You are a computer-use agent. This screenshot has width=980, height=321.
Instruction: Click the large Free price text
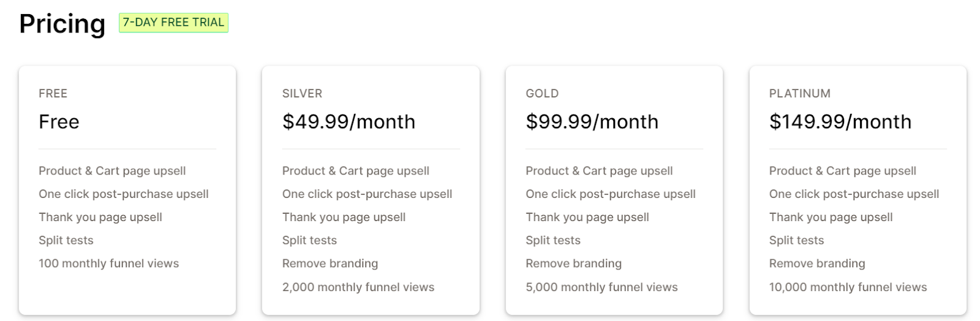(x=59, y=122)
